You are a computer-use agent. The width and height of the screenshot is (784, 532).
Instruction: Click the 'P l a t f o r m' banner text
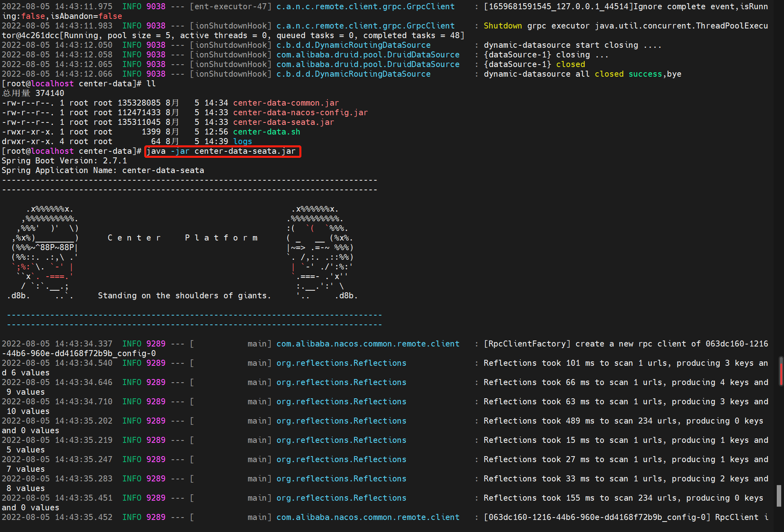(221, 238)
